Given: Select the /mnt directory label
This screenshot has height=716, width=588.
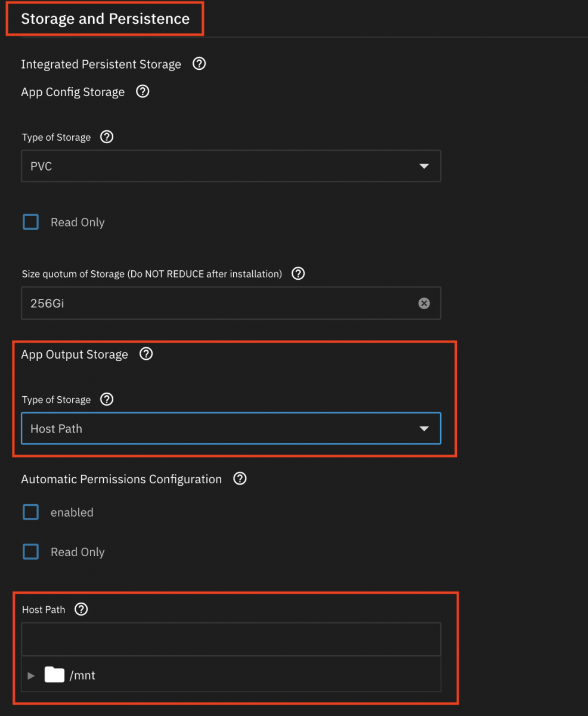Looking at the screenshot, I should 82,675.
